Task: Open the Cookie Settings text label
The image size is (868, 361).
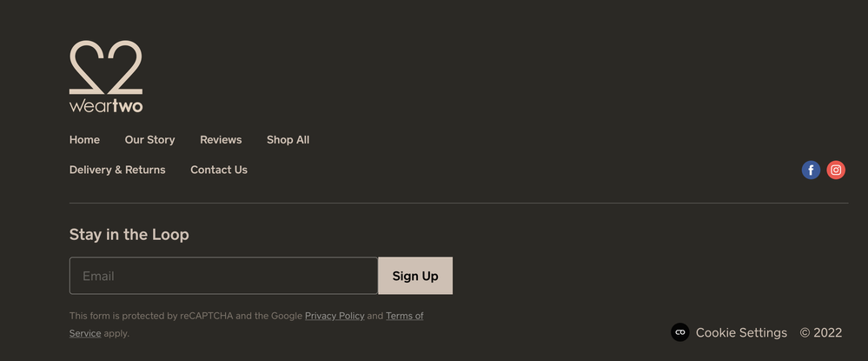Action: 741,332
